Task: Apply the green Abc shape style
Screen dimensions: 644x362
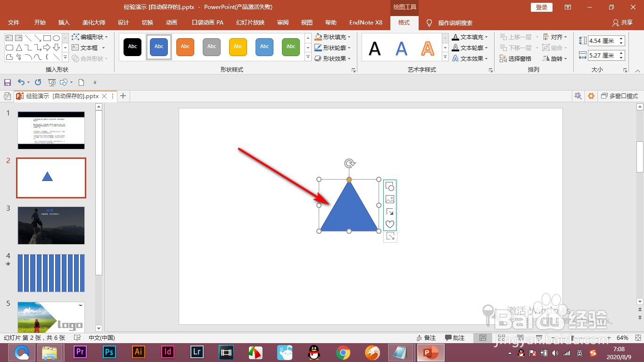Action: (291, 47)
